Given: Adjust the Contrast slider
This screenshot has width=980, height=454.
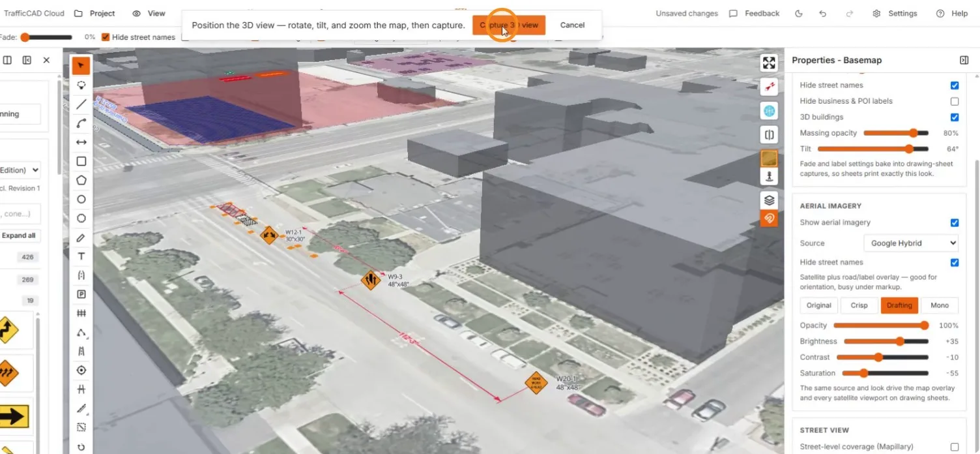Looking at the screenshot, I should pos(883,357).
